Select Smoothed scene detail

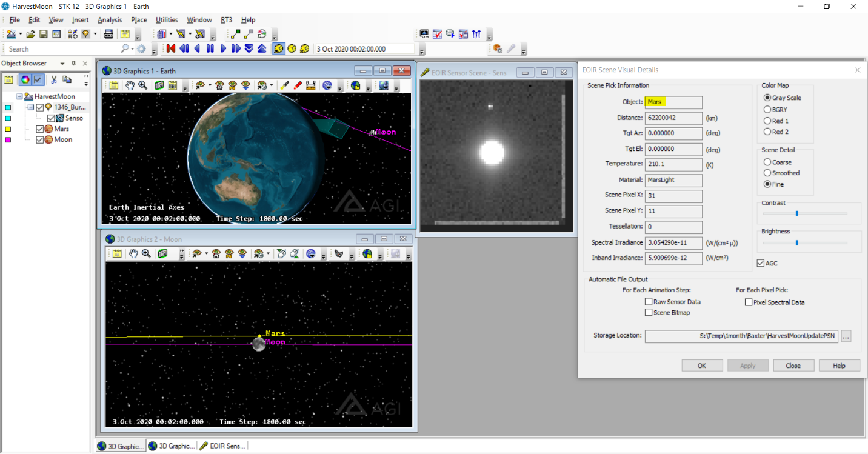pos(767,173)
